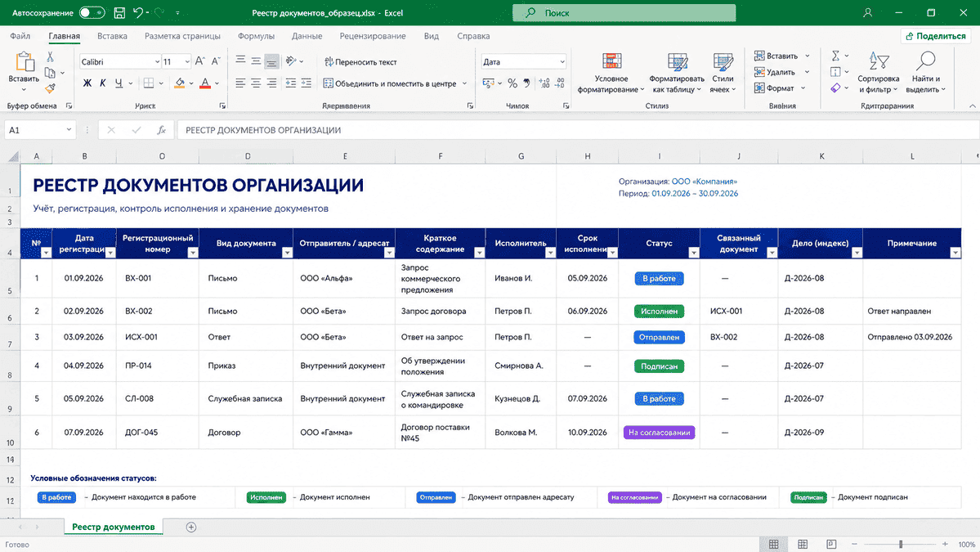Toggle bold Ж formatting
Viewport: 980px width, 552px height.
[87, 83]
